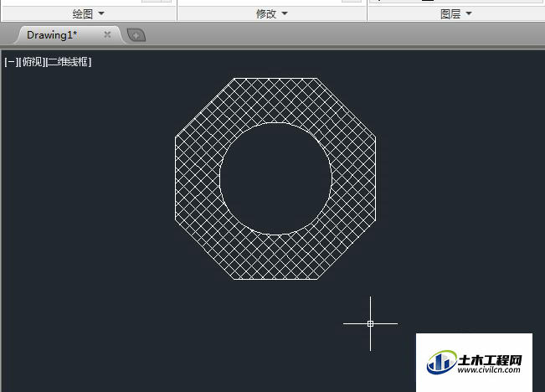Close the Drawing1* tab

click(x=107, y=35)
